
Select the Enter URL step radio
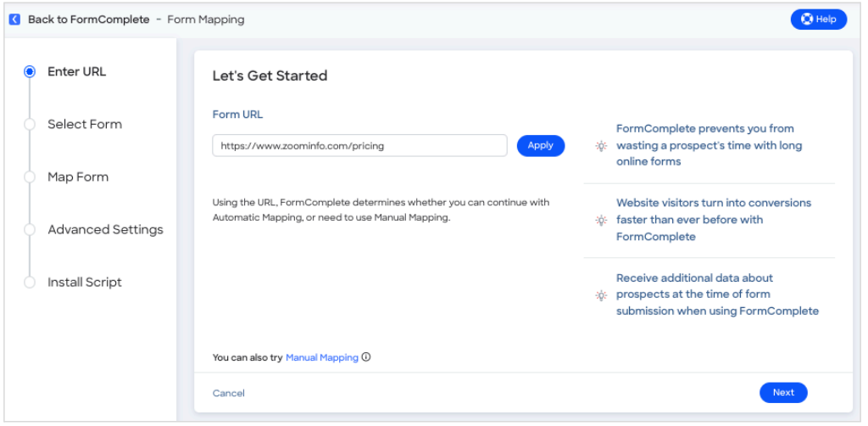tap(30, 71)
